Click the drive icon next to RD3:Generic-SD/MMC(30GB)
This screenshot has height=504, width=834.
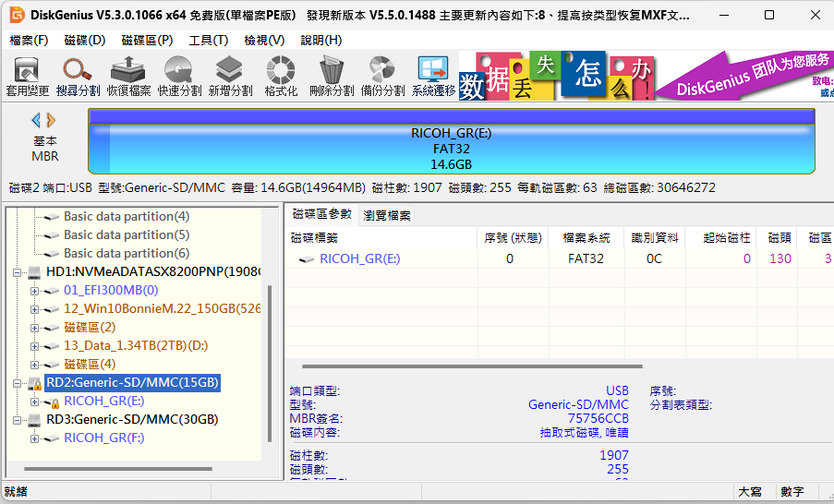(x=34, y=420)
